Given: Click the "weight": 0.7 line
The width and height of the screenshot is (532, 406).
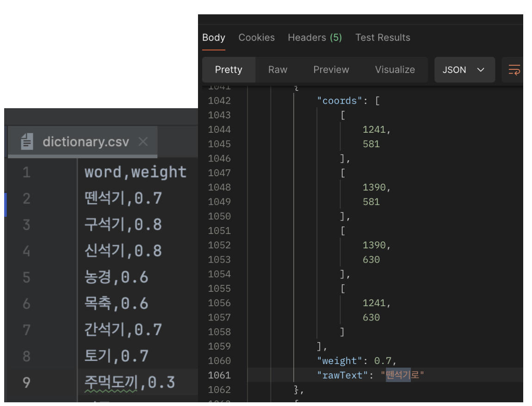Looking at the screenshot, I should tap(357, 361).
